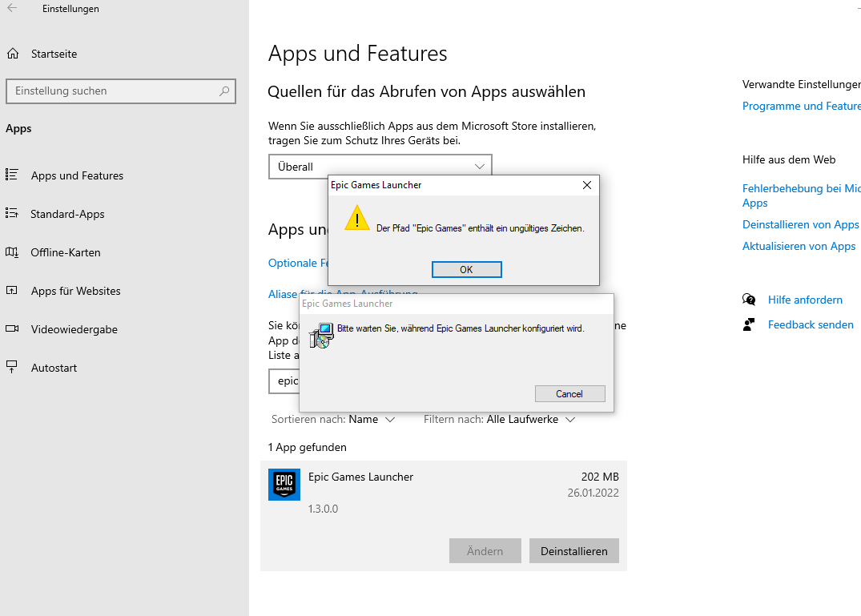Click the version number 1.3.0.0
Screen dimensions: 861x616
pos(323,509)
